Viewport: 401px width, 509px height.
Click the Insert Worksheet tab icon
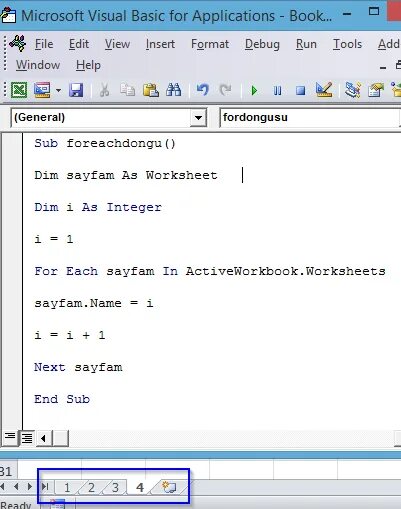click(x=169, y=487)
